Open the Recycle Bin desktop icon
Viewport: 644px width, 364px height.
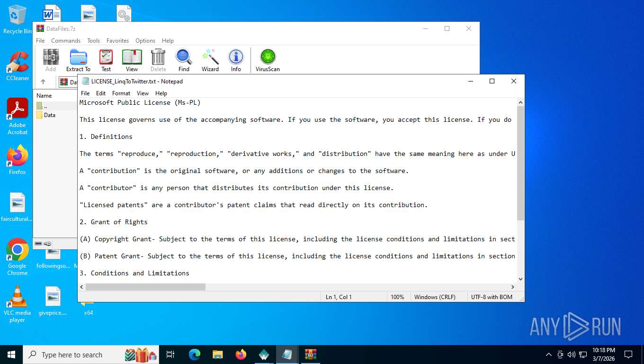[x=18, y=20]
